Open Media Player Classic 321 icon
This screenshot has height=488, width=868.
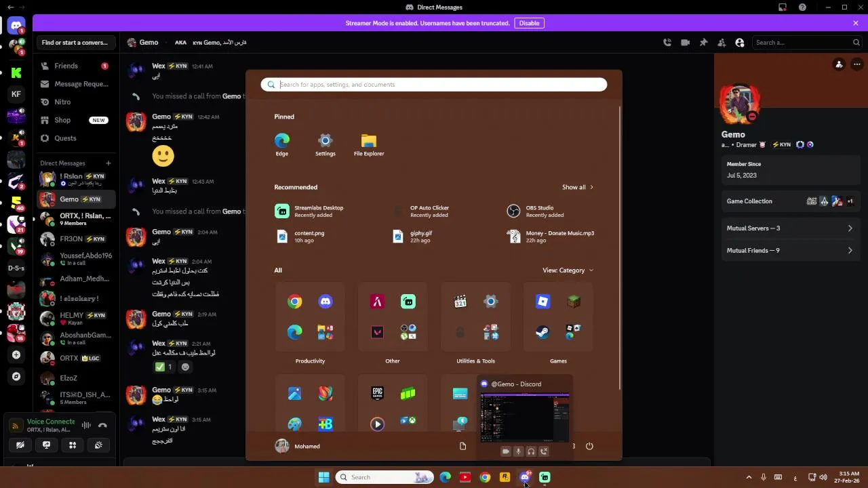[460, 302]
